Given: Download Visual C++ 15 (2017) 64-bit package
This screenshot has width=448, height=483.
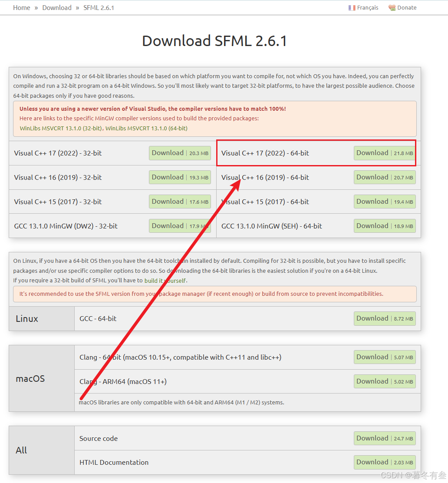Looking at the screenshot, I should tap(385, 202).
